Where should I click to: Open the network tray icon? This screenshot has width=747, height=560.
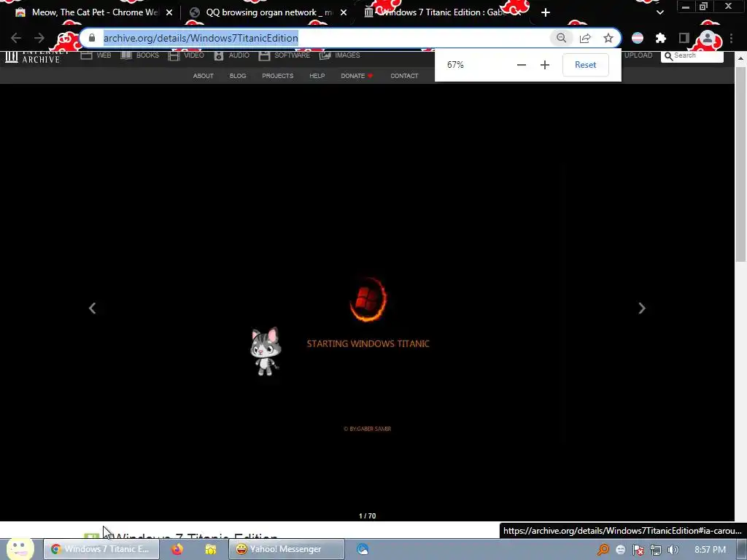coord(656,550)
